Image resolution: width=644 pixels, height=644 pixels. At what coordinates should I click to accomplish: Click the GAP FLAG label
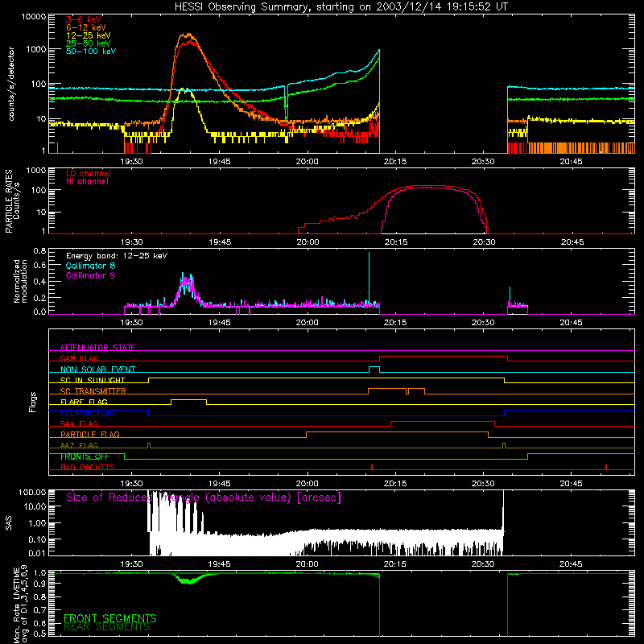tap(79, 358)
